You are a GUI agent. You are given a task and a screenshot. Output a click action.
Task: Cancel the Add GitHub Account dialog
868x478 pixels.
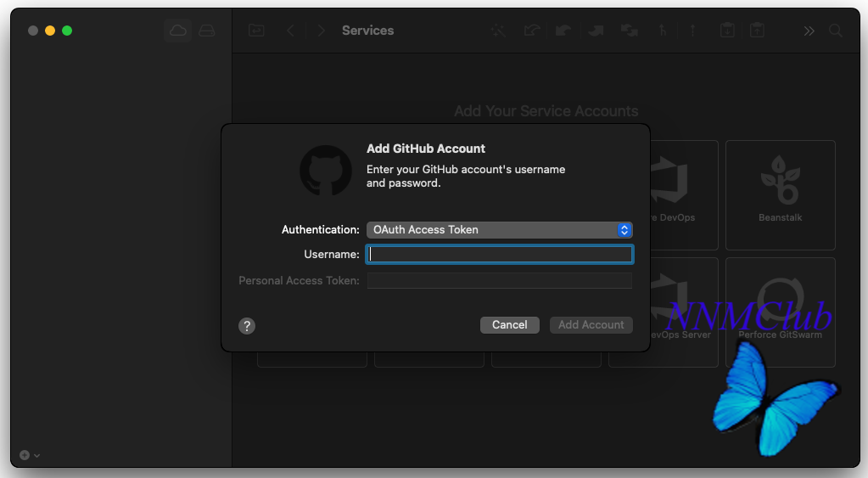click(509, 325)
